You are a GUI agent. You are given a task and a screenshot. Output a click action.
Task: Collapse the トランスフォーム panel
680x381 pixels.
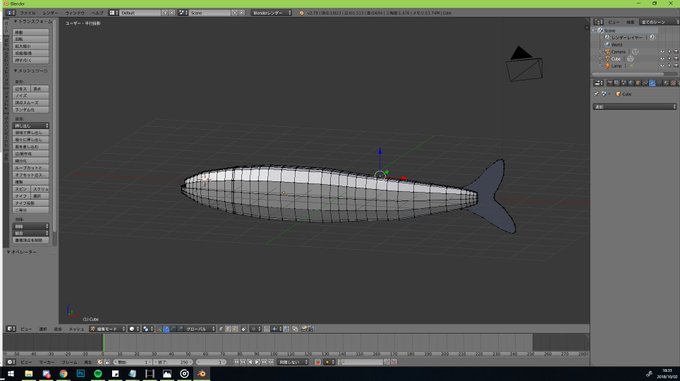pos(33,22)
